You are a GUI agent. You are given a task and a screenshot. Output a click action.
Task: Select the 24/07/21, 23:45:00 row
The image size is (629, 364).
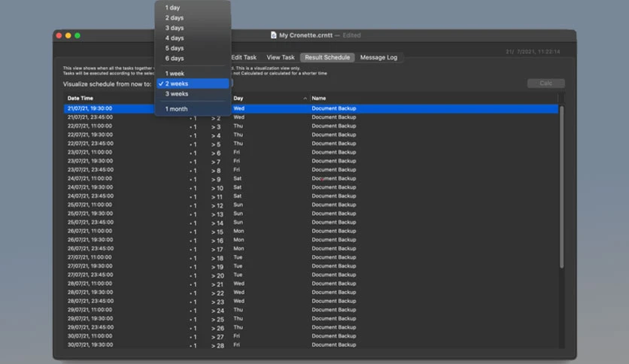coord(311,196)
